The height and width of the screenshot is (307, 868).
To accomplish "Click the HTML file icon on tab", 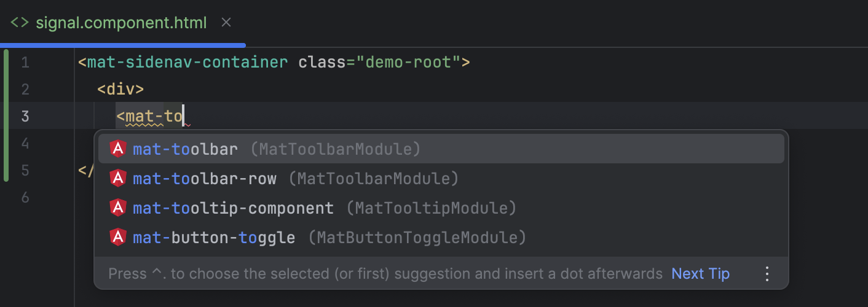I will pos(20,23).
